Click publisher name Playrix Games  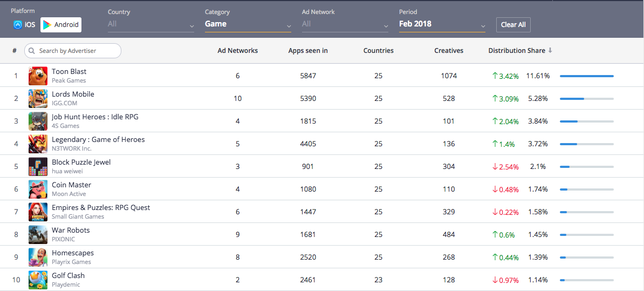[71, 262]
